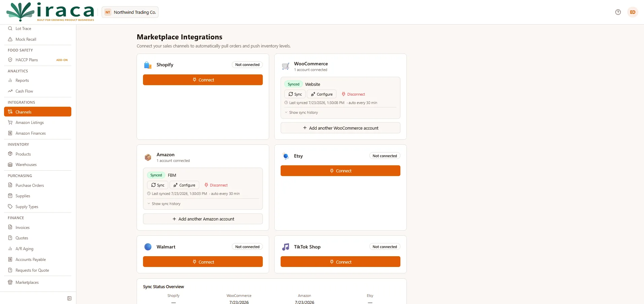Click the Synced badge beside FBM
The height and width of the screenshot is (304, 644).
[156, 175]
